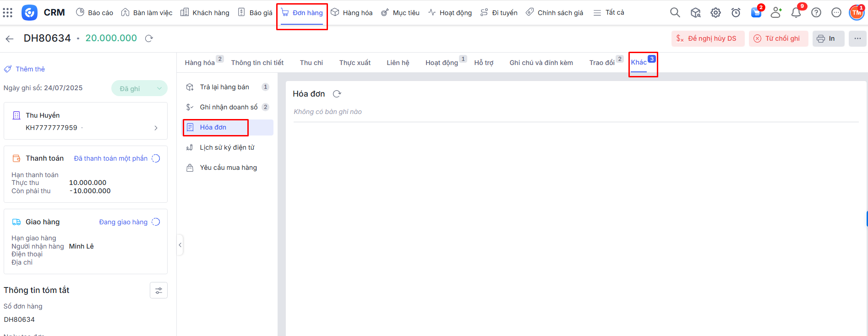
Task: Click the Từ chối ghi button
Action: pos(778,38)
